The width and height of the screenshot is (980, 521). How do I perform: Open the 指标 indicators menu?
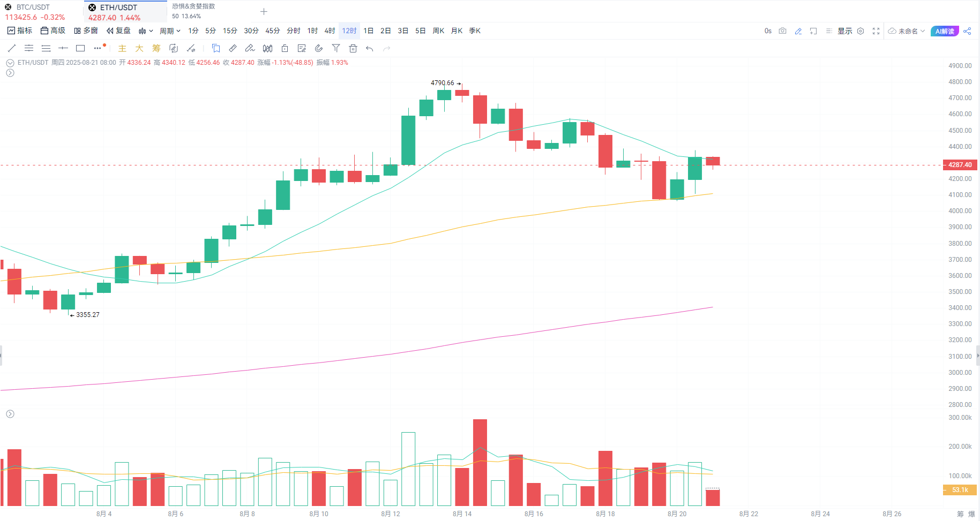point(20,31)
